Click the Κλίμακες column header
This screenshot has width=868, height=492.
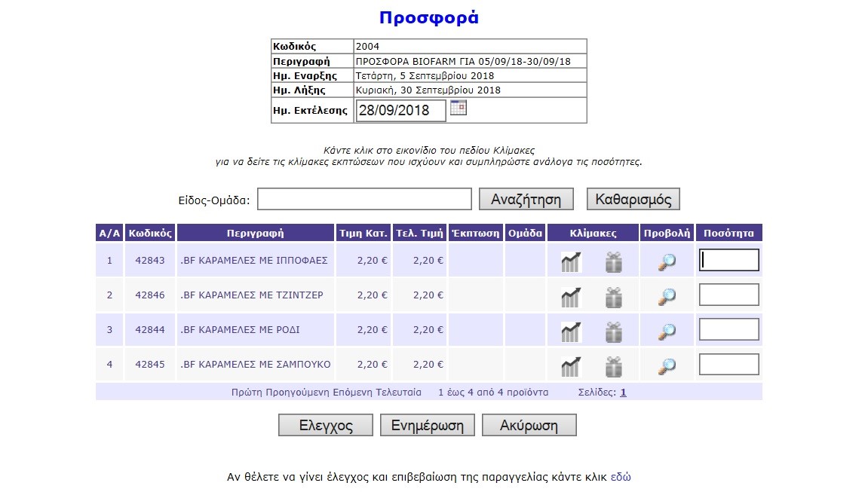[593, 233]
